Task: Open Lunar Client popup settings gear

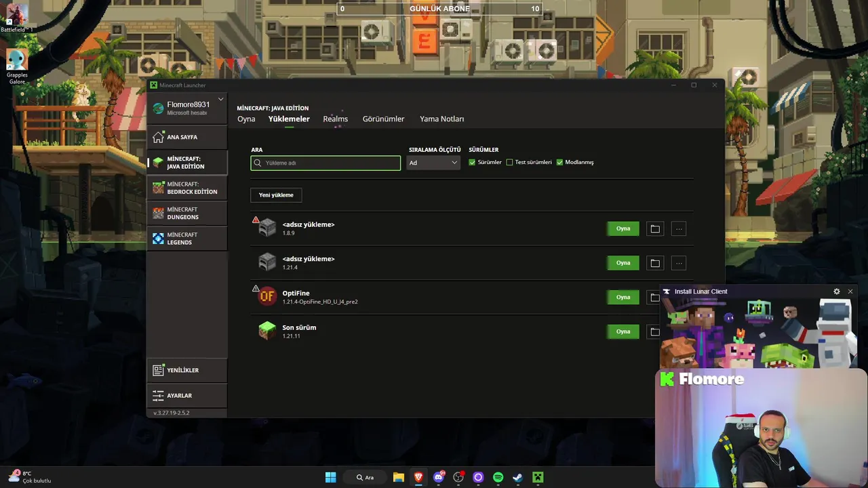Action: click(x=837, y=291)
